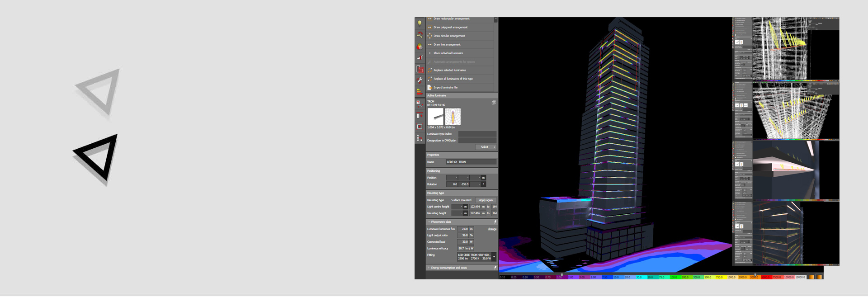Choose Place individual luminaire
Image resolution: width=868 pixels, height=297 pixels.
[x=460, y=53]
